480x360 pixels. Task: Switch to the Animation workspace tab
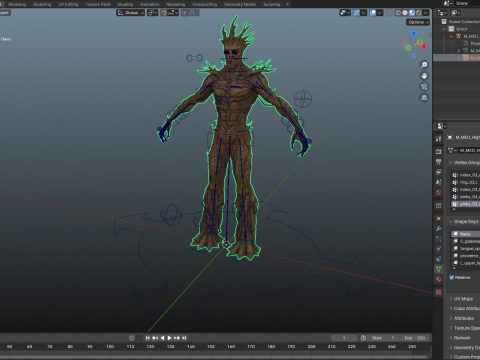pyautogui.click(x=150, y=4)
